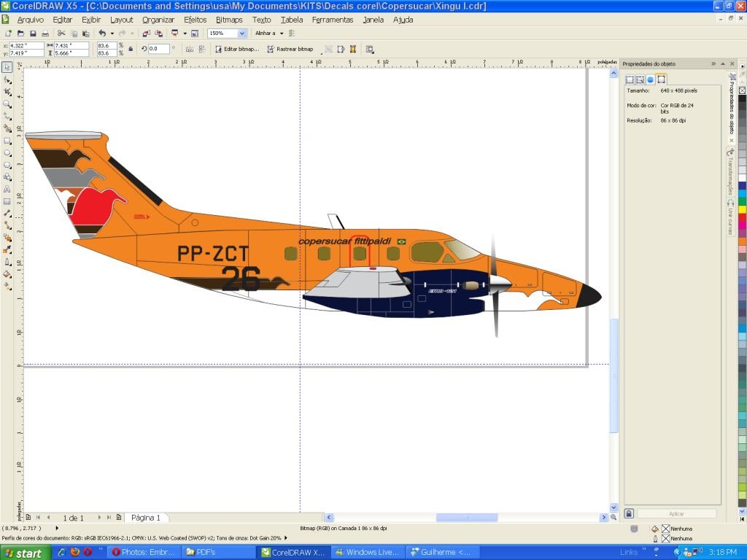
Task: Select the Zoom magnifier tool
Action: click(x=7, y=104)
